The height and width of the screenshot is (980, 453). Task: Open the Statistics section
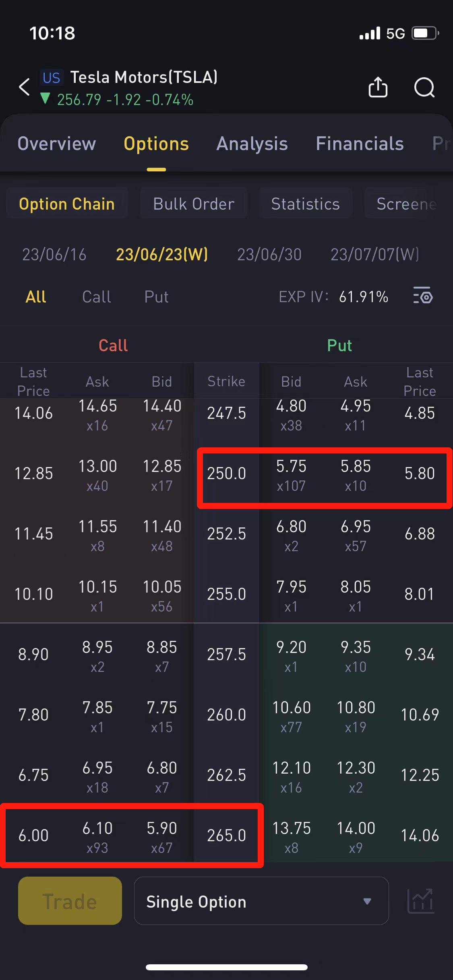(306, 204)
